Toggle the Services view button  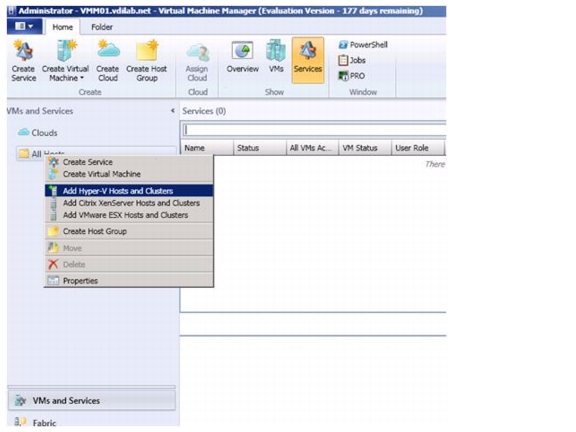click(x=308, y=60)
